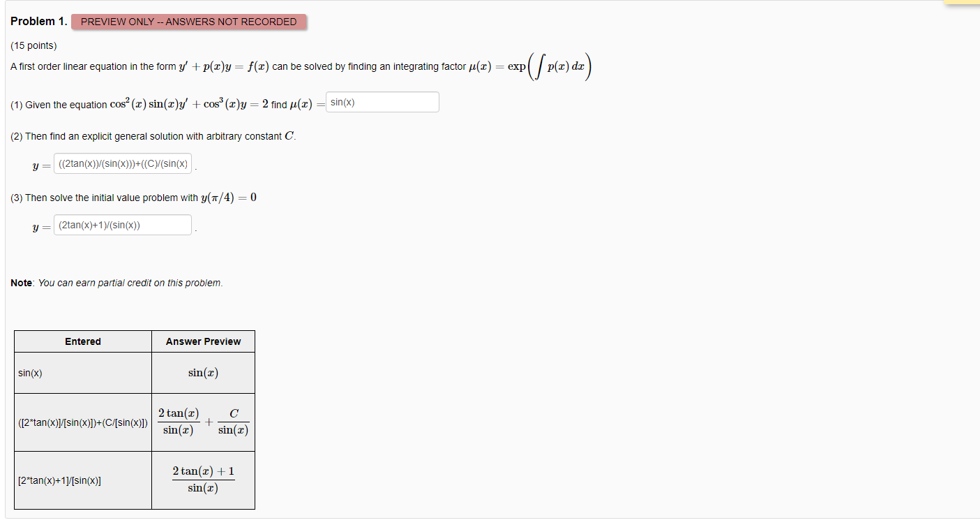980x525 pixels.
Task: Click the initial value problem answer box
Action: pos(123,225)
